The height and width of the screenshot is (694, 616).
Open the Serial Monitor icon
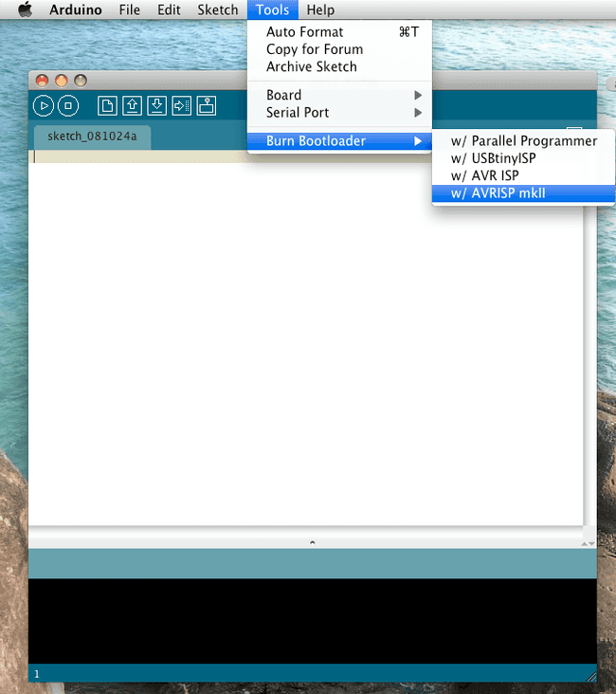[207, 106]
